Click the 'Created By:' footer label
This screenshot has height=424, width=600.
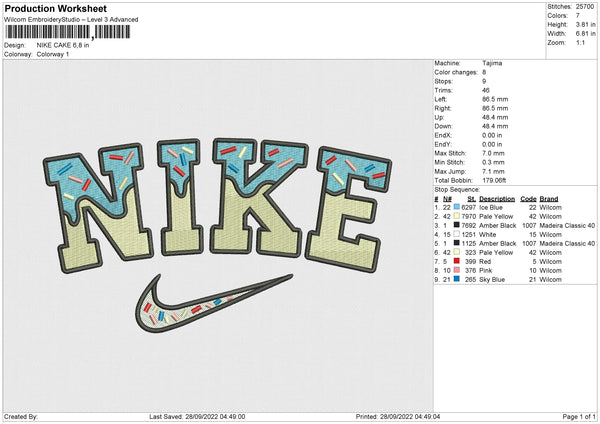(x=21, y=416)
